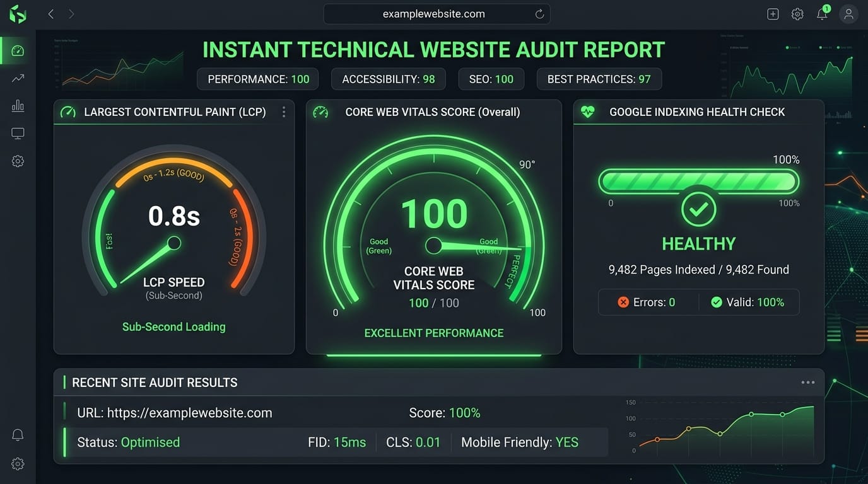Viewport: 868px width, 484px height.
Task: Select the BEST PRACTICES: 97 score pill
Action: click(599, 79)
